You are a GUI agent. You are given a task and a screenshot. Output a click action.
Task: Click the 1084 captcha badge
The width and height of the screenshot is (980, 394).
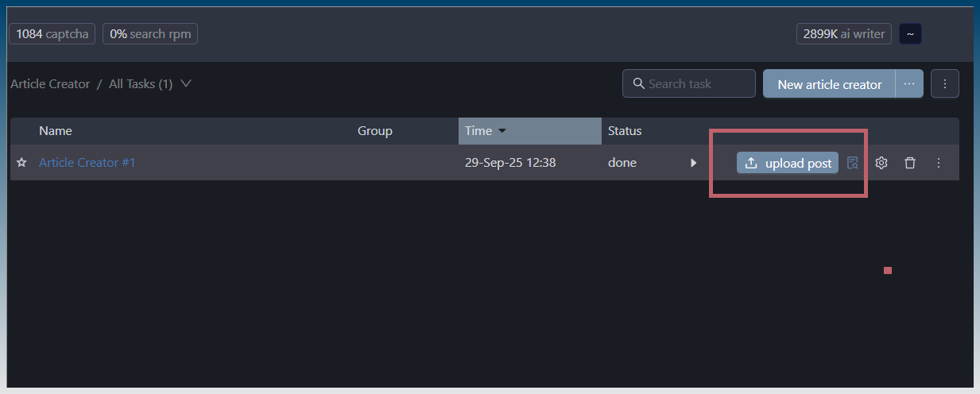pos(52,34)
